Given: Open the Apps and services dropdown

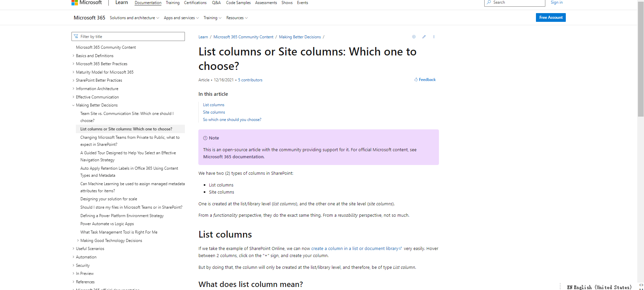Looking at the screenshot, I should tap(181, 18).
